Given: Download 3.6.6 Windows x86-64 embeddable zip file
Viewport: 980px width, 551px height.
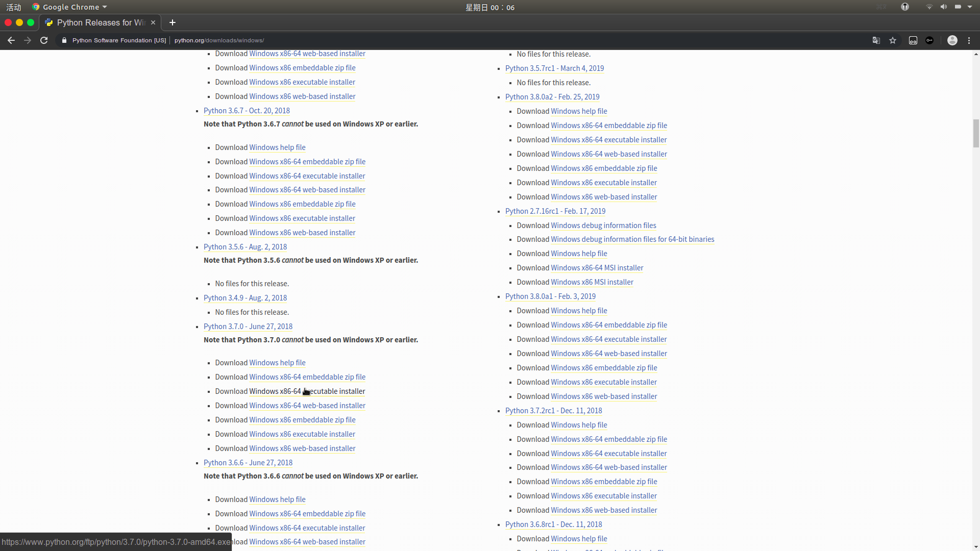Looking at the screenshot, I should point(307,514).
